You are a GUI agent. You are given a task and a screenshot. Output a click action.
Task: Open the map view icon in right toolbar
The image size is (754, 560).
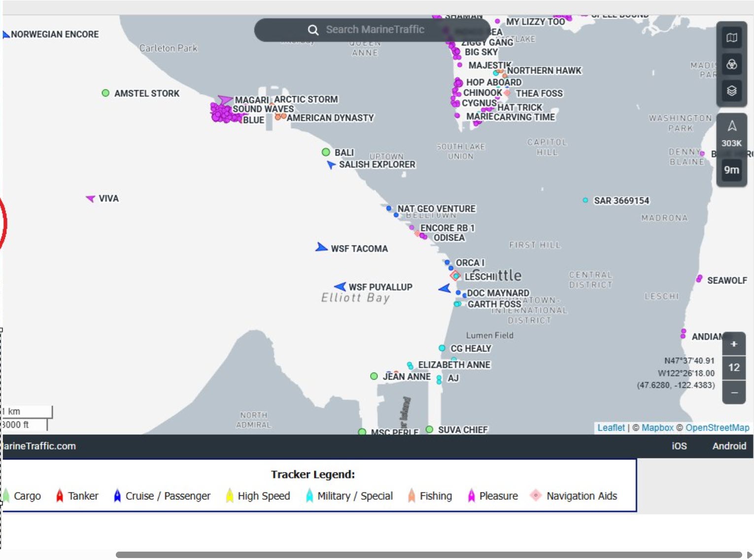[x=732, y=38]
